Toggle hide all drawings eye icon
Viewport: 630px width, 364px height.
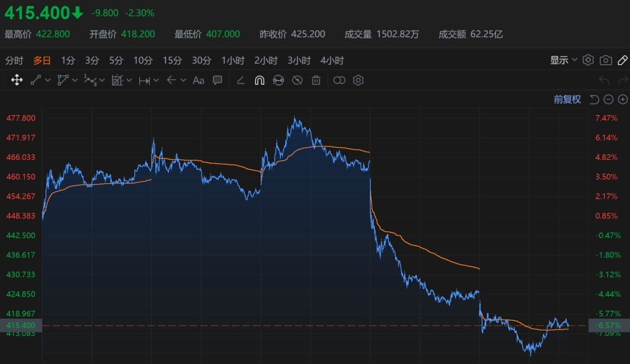(x=297, y=80)
